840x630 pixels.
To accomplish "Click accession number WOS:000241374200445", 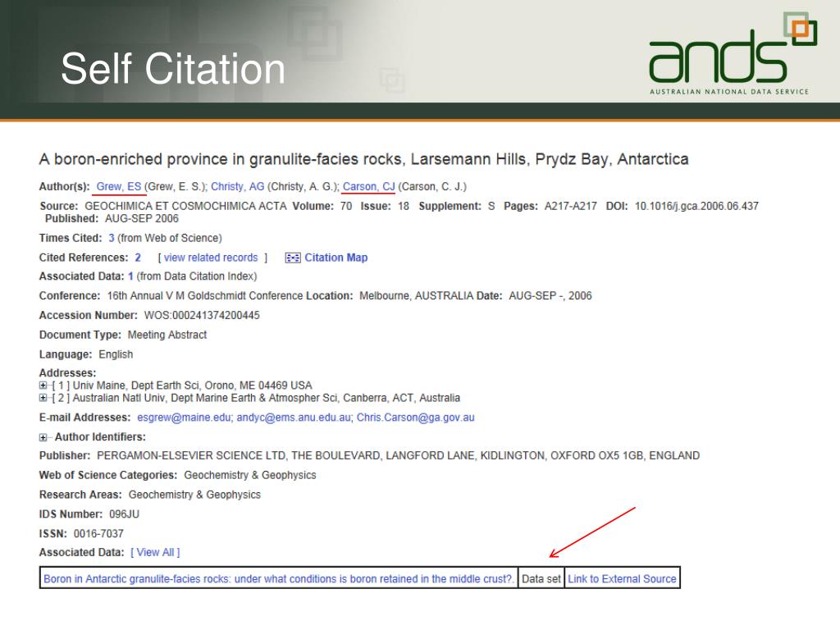I will [202, 316].
